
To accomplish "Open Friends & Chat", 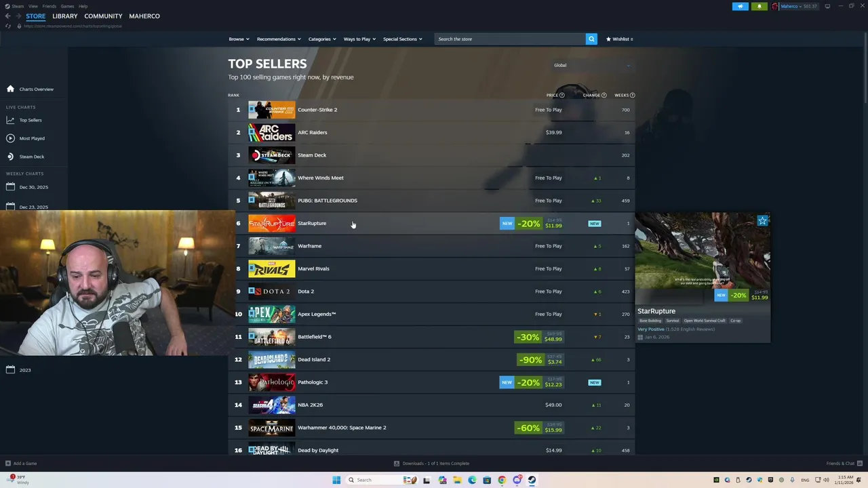I will [843, 464].
